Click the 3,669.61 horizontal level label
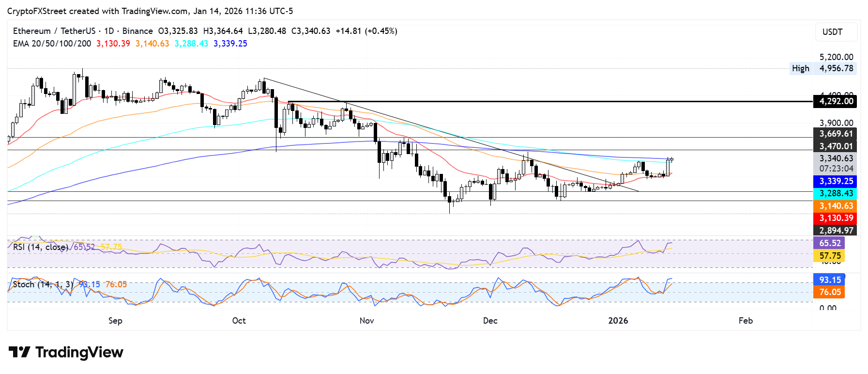The height and width of the screenshot is (374, 868). [836, 134]
